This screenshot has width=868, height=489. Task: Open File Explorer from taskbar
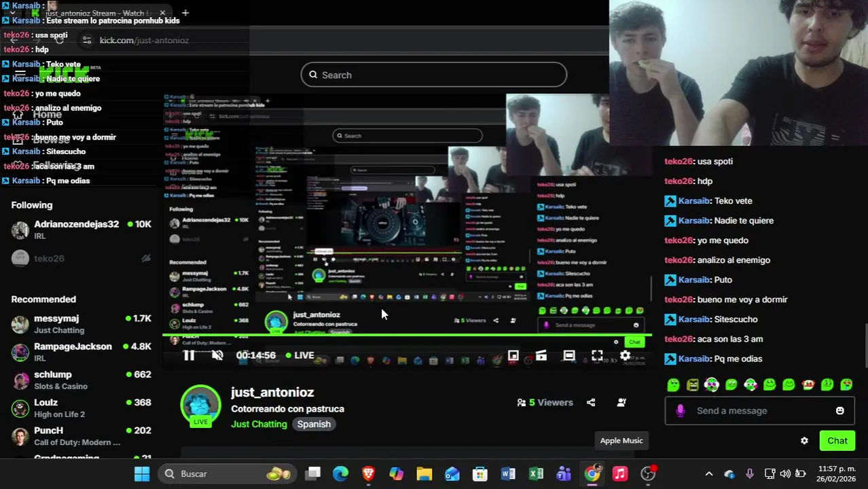(x=424, y=474)
